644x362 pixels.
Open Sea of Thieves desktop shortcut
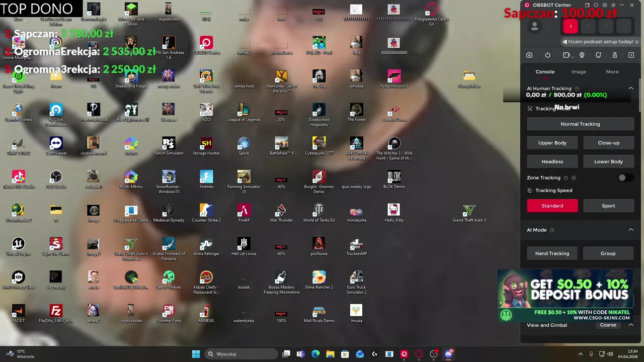tap(169, 280)
